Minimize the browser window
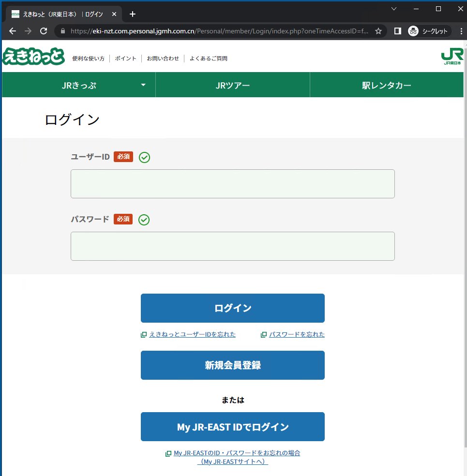This screenshot has width=467, height=476. [x=416, y=9]
